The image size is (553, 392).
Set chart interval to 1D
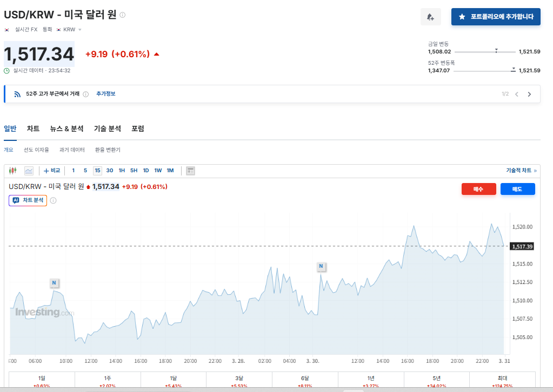click(x=145, y=171)
